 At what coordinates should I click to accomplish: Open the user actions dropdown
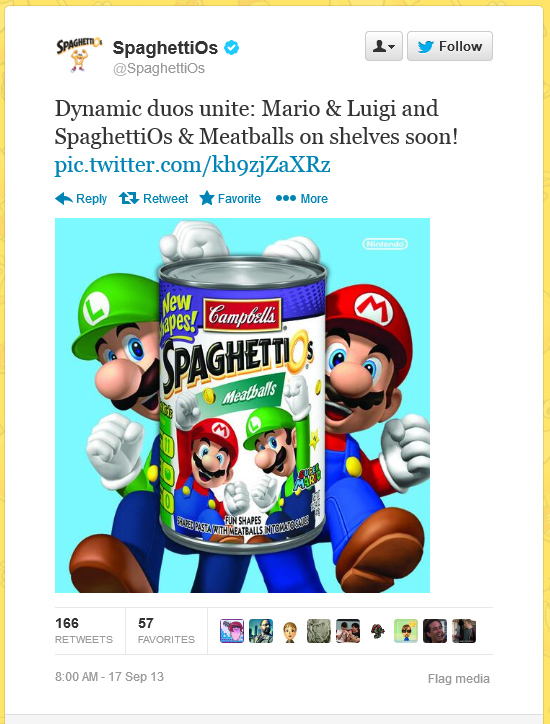pos(384,46)
